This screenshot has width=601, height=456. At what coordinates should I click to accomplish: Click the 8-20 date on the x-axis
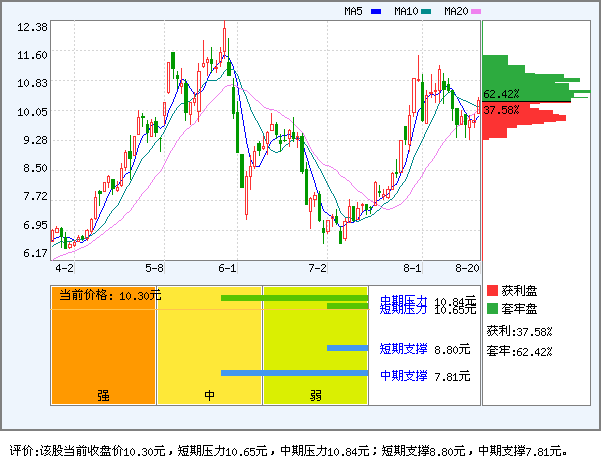467,268
